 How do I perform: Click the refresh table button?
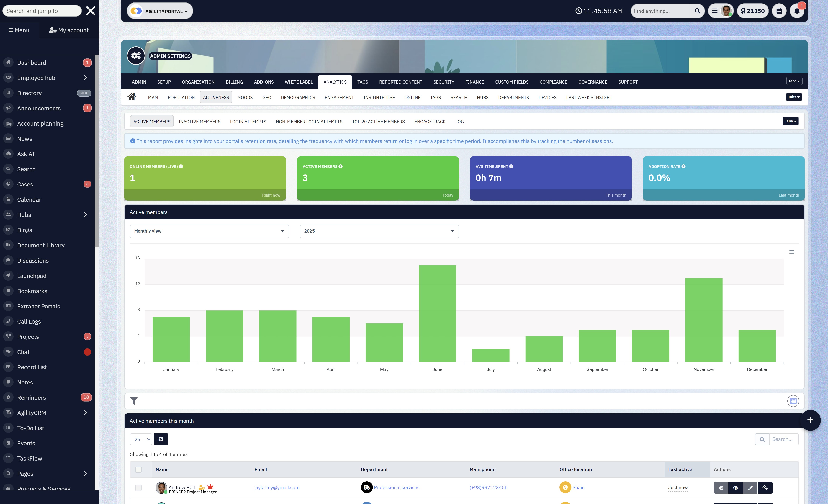(161, 439)
